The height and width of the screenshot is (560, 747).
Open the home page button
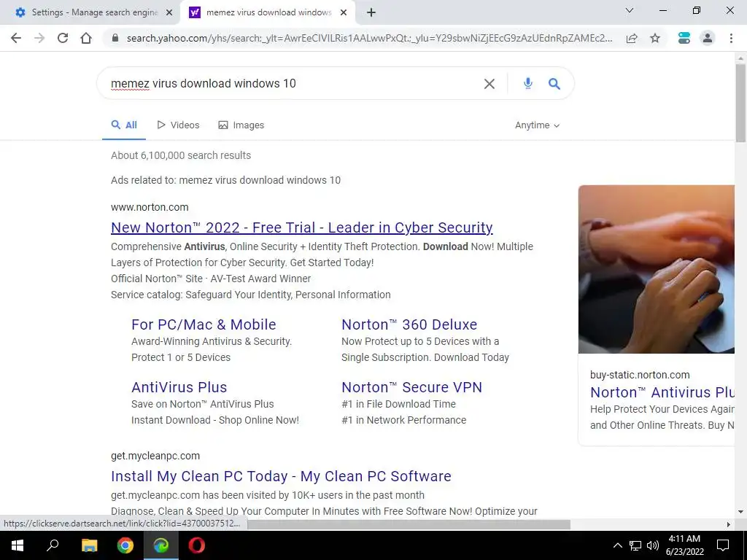coord(86,38)
